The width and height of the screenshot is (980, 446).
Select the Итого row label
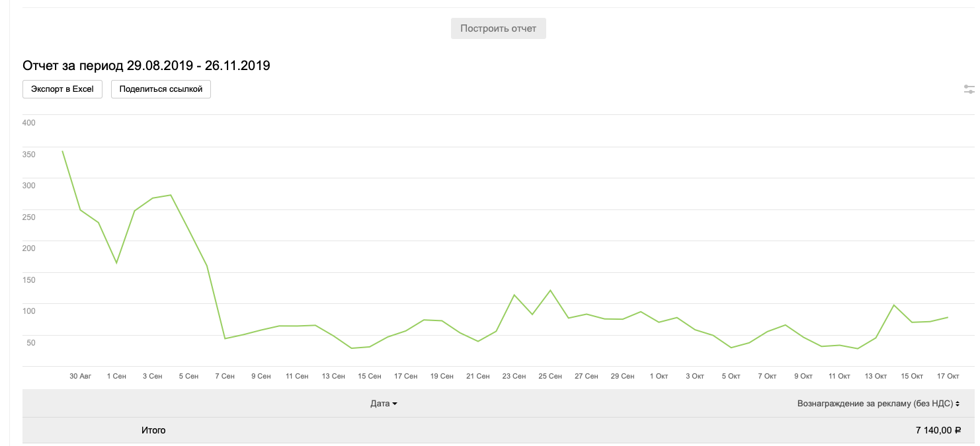[153, 430]
